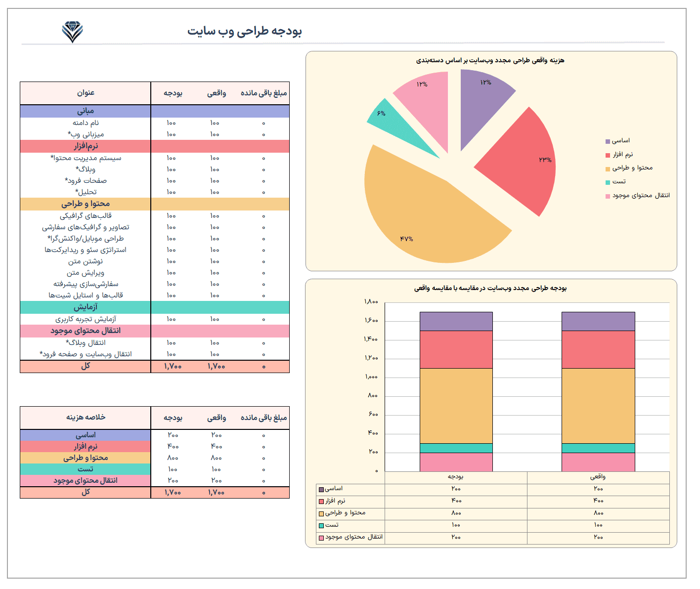Viewport: 700px width, 589px height.
Task: Select the واقعی column label under the bar chart
Action: tap(598, 477)
